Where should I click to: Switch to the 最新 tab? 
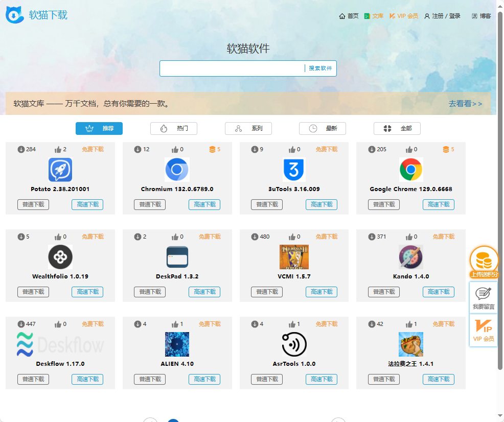323,128
